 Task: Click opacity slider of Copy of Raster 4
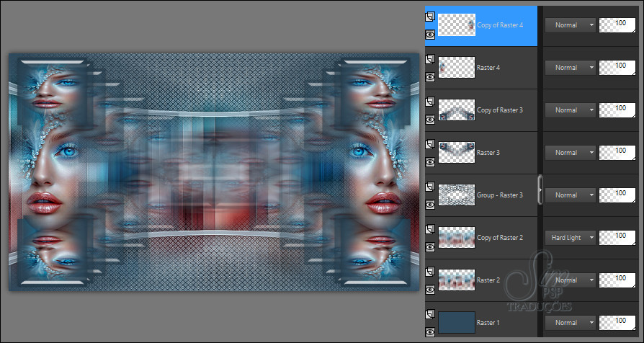coord(618,24)
